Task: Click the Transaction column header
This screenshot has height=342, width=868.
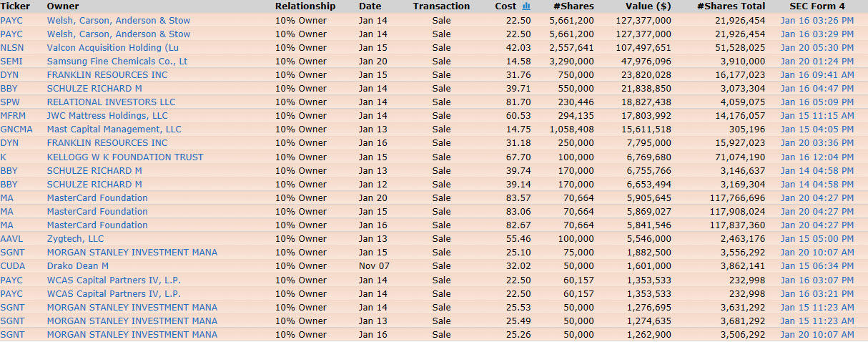Action: [441, 6]
